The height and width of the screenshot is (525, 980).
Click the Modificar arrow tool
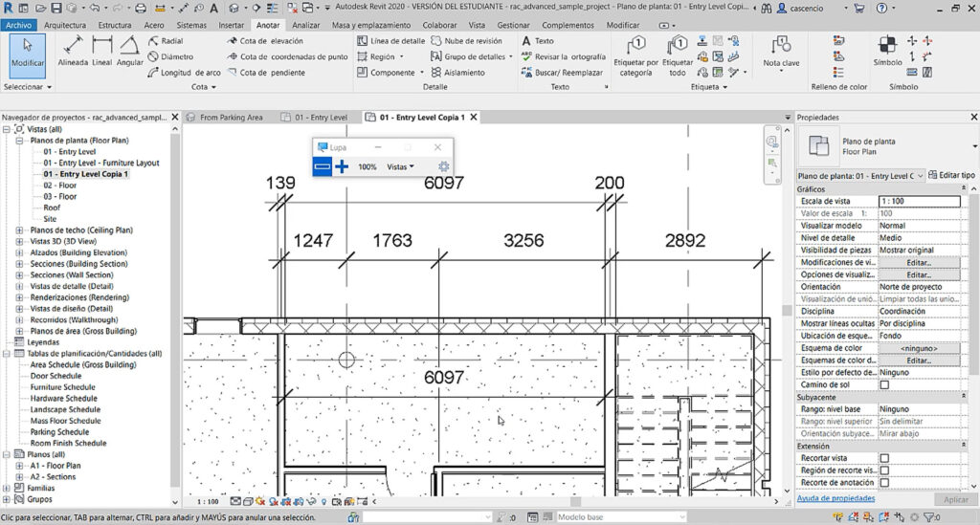(27, 52)
